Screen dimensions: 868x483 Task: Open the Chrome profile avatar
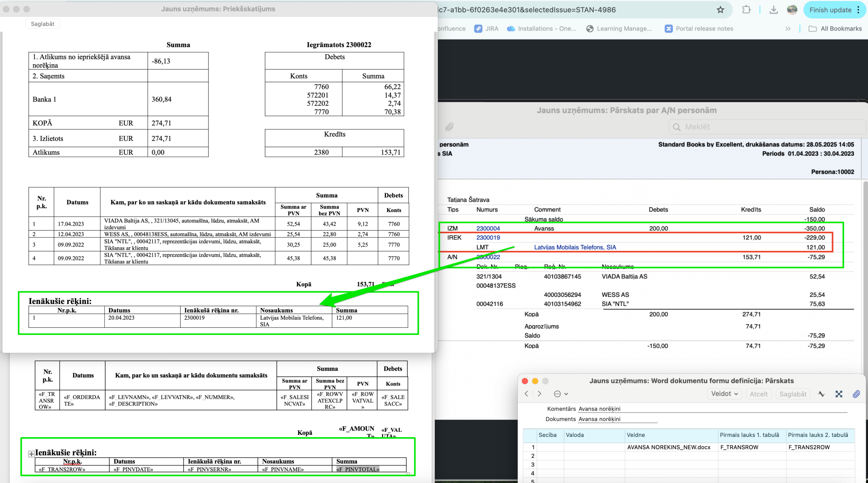click(792, 10)
